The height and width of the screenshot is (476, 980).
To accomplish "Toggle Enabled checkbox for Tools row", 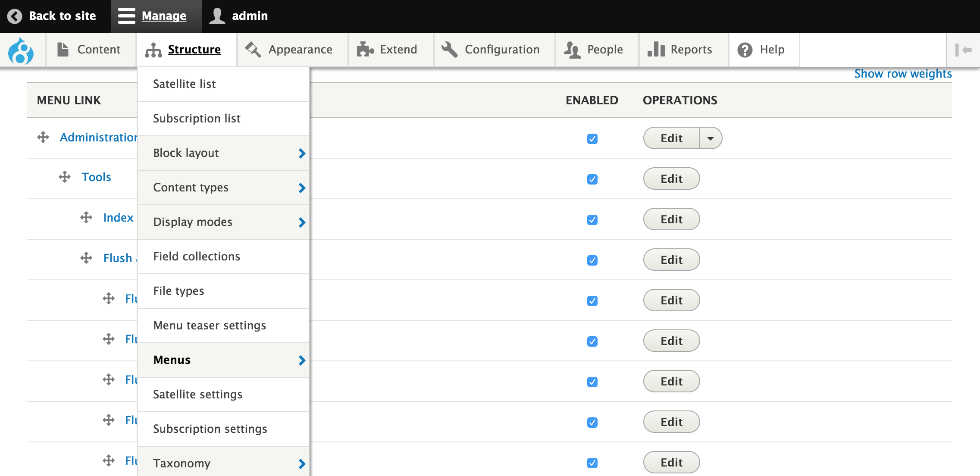I will click(592, 179).
